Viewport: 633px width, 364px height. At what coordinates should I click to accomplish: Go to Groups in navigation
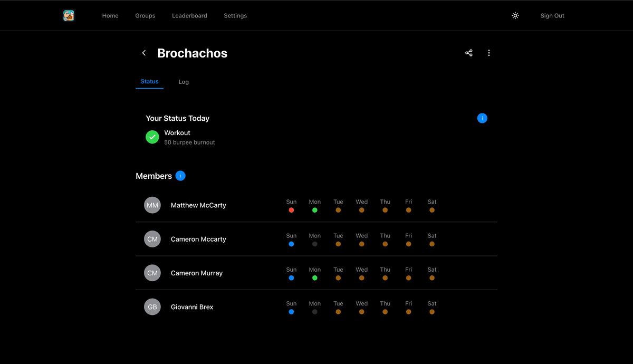145,16
